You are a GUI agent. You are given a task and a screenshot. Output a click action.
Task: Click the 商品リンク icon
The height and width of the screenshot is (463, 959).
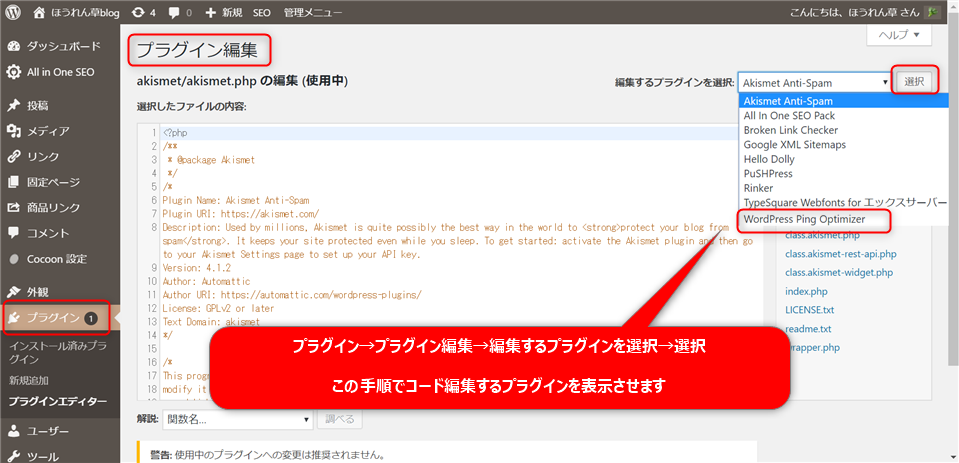14,207
